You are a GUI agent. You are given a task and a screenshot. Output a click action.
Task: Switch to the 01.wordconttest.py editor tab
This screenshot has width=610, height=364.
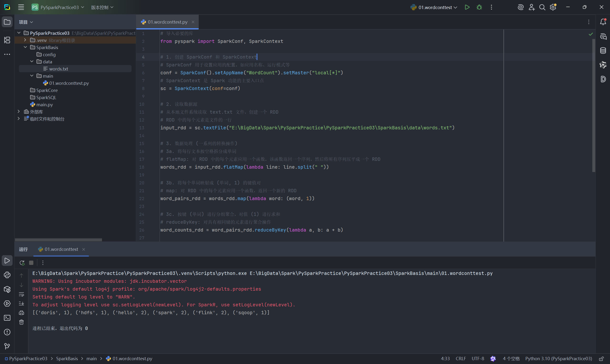[x=167, y=22]
